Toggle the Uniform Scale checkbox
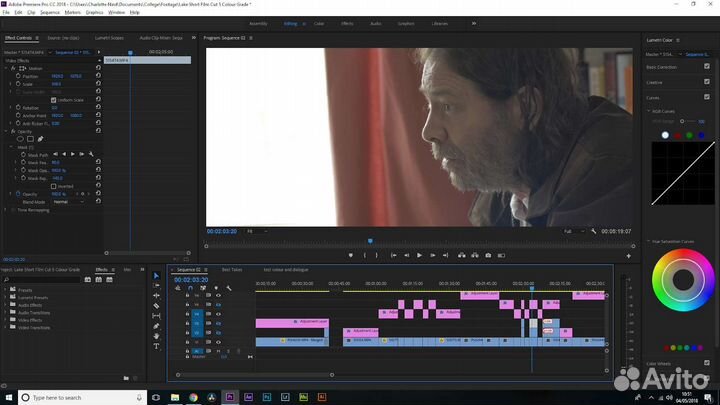 coord(54,100)
